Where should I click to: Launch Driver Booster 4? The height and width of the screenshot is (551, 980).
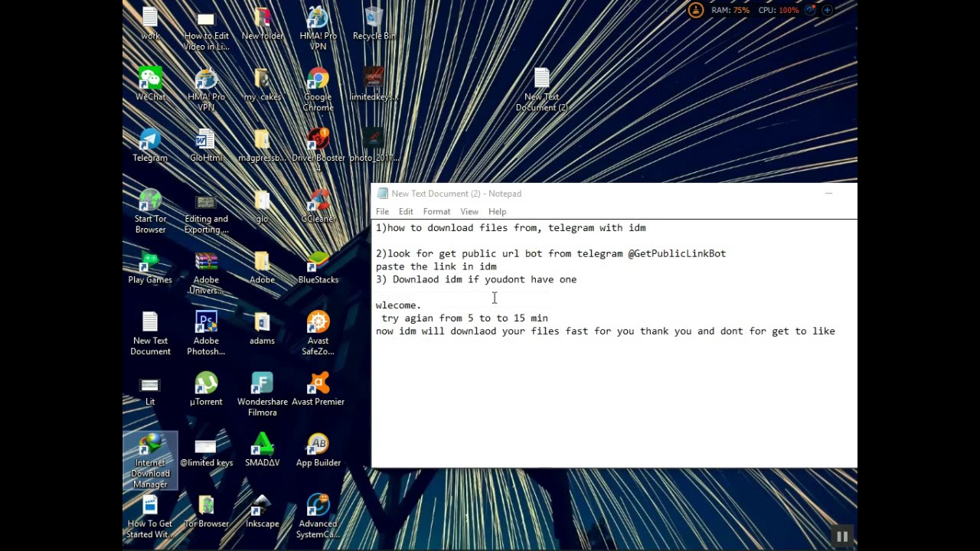pos(318,151)
